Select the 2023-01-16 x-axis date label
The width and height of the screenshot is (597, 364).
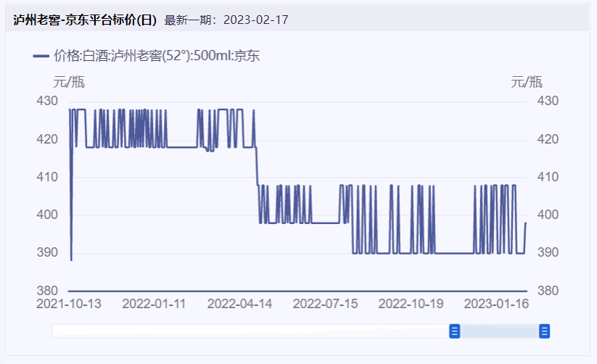pyautogui.click(x=496, y=303)
